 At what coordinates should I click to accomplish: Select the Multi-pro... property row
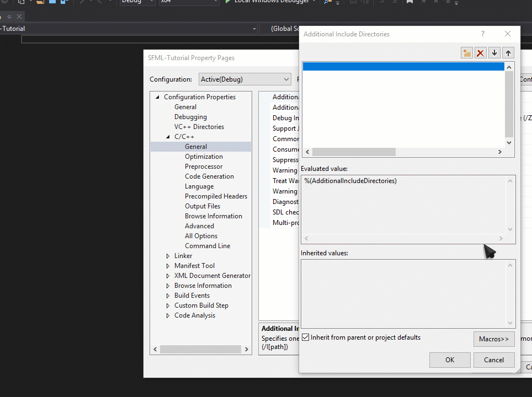point(286,223)
